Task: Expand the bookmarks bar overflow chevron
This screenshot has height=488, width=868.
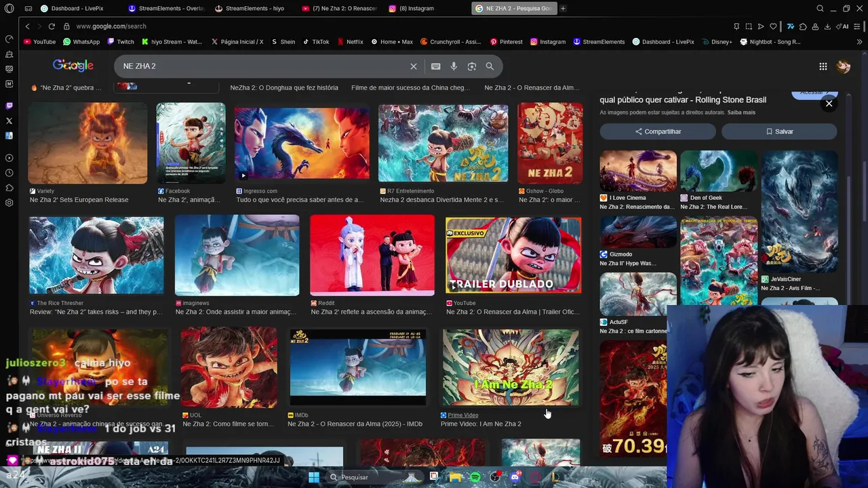Action: 859,41
